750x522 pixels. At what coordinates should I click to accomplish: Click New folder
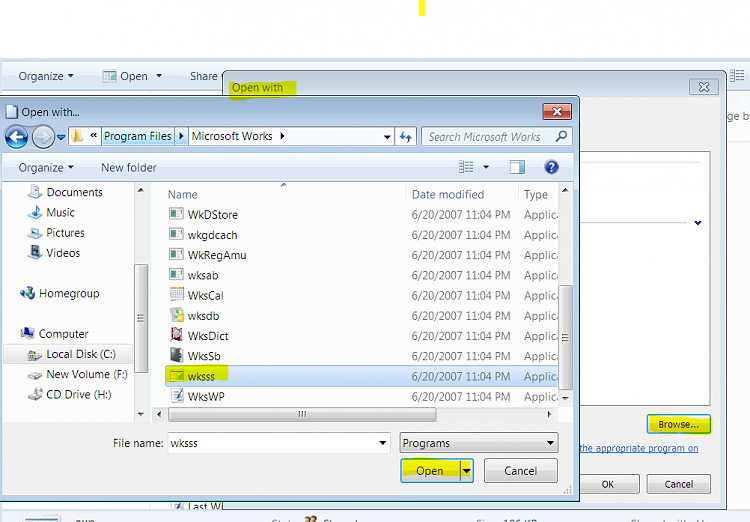[x=129, y=167]
